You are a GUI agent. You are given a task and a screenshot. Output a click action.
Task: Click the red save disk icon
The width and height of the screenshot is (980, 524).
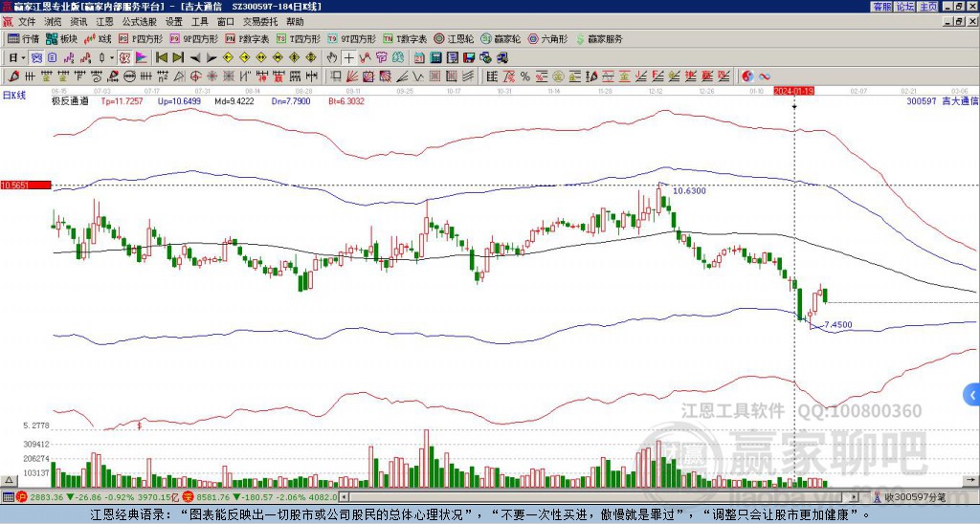469,58
